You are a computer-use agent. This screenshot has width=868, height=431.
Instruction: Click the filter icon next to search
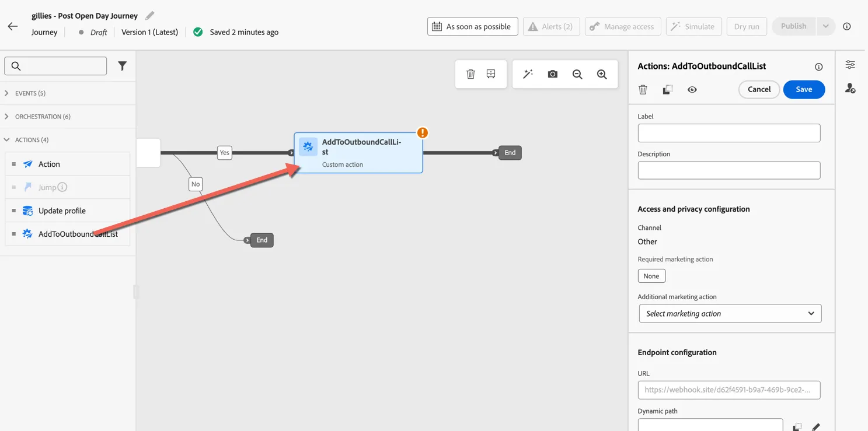[122, 66]
